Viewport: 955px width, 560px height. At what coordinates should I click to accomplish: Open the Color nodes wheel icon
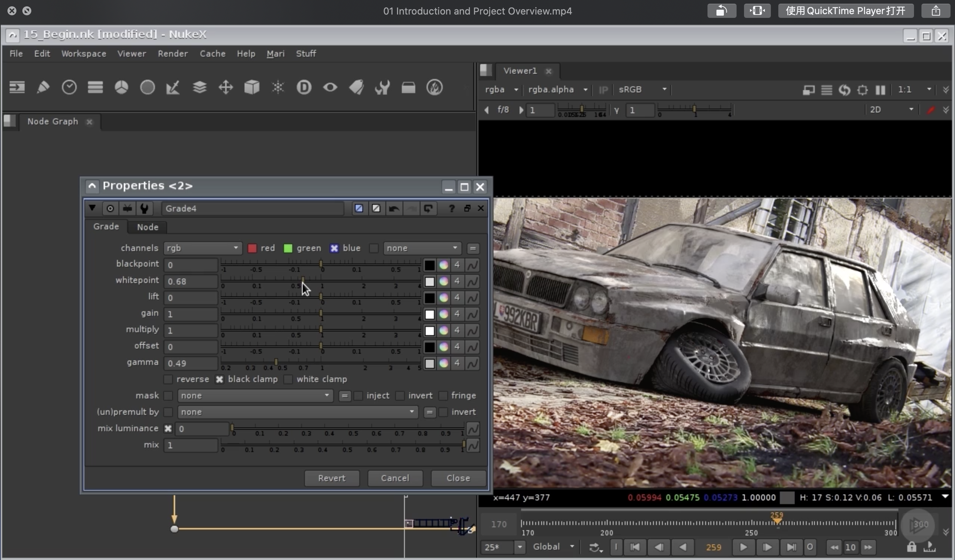point(121,87)
